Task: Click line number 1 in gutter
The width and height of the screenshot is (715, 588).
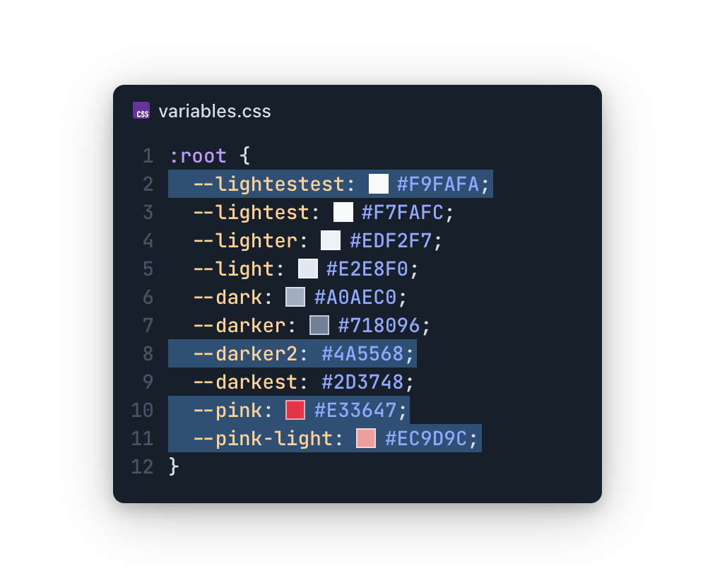Action: pyautogui.click(x=147, y=155)
